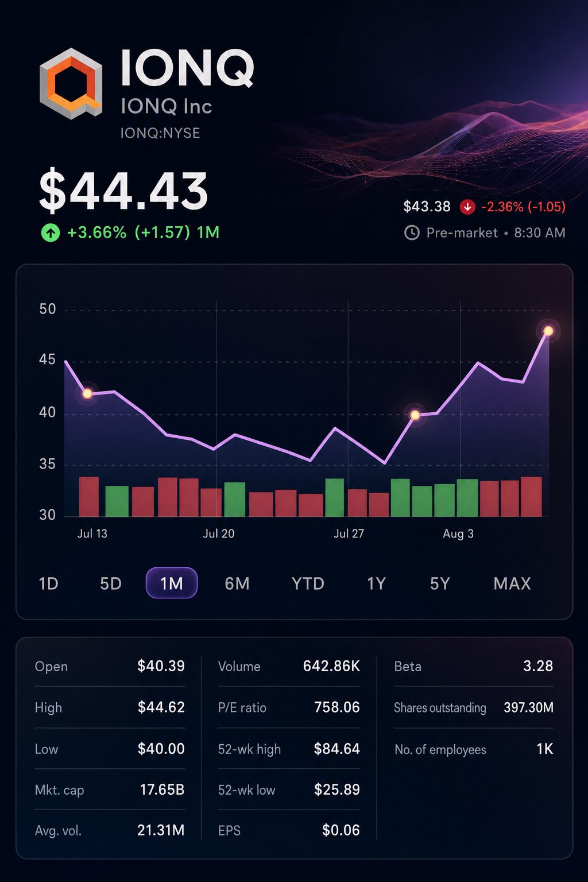Viewport: 588px width, 882px height.
Task: Click the Mkt. cap label
Action: [59, 790]
